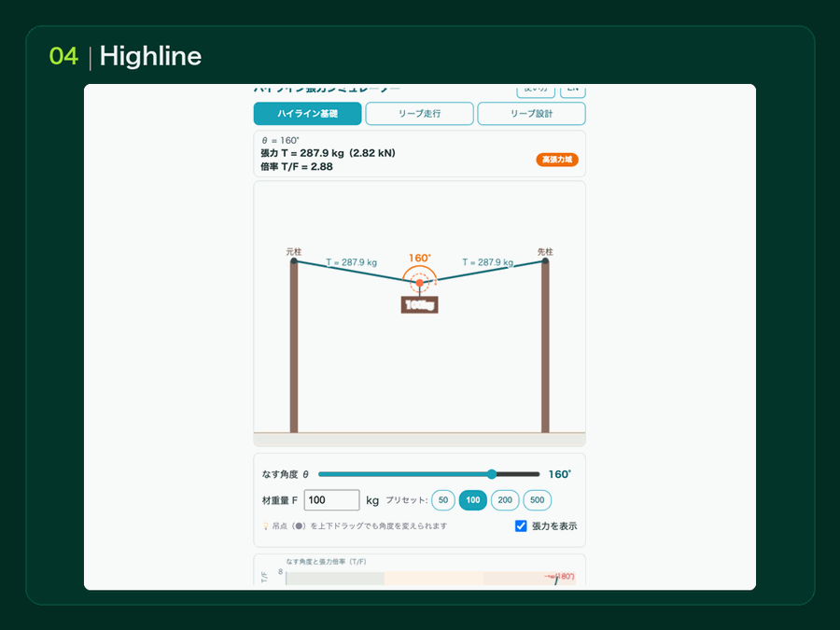Screen dimensions: 840x630
Task: Click the right T = 287.9 kg label
Action: click(487, 262)
